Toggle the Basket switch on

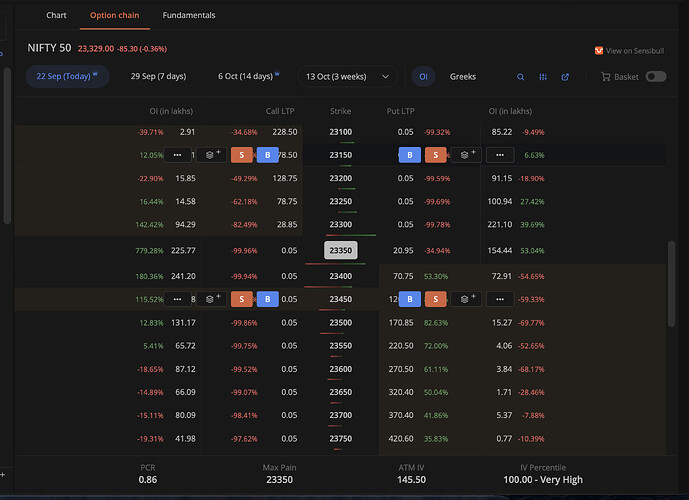tap(656, 77)
